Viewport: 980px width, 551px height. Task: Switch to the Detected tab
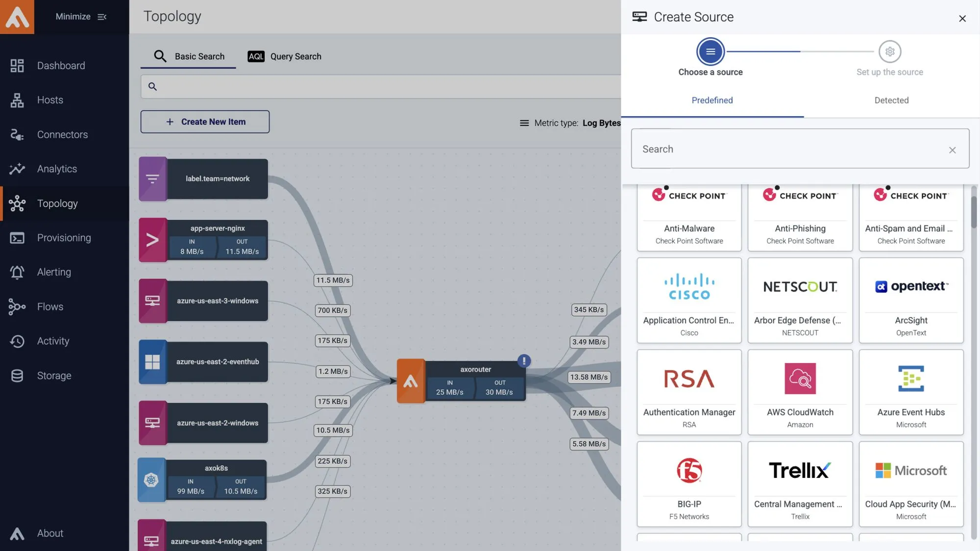click(x=891, y=100)
